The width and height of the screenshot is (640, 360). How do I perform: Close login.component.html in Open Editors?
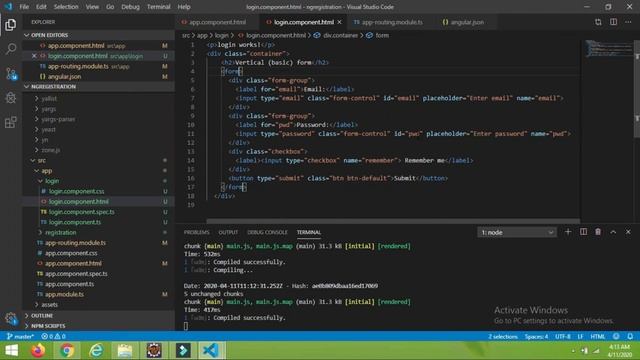click(34, 56)
